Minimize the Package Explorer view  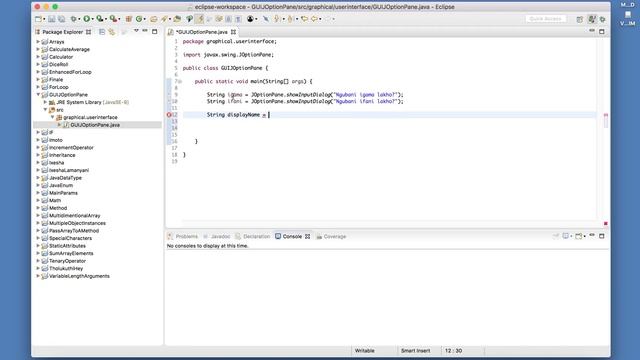tap(145, 31)
